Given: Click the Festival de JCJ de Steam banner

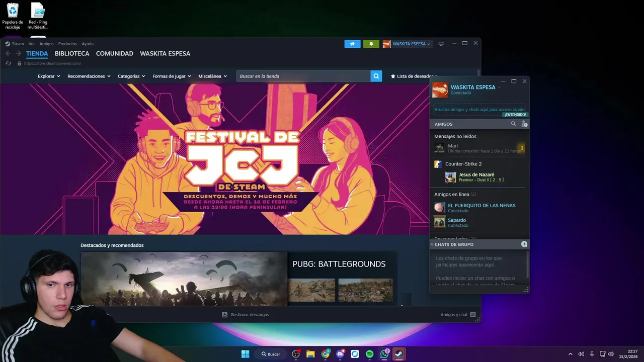Looking at the screenshot, I should 215,159.
